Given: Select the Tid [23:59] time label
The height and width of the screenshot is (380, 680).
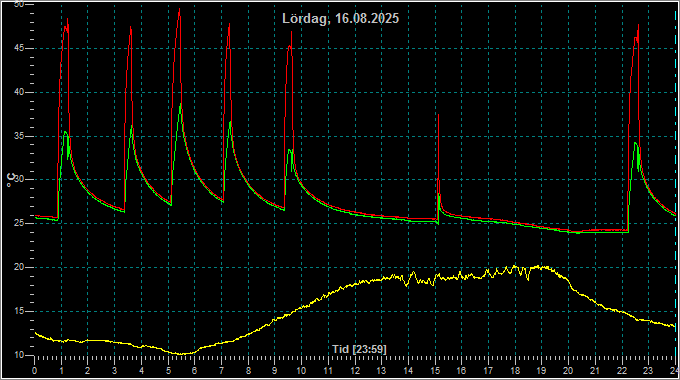Looking at the screenshot, I should click(359, 349).
